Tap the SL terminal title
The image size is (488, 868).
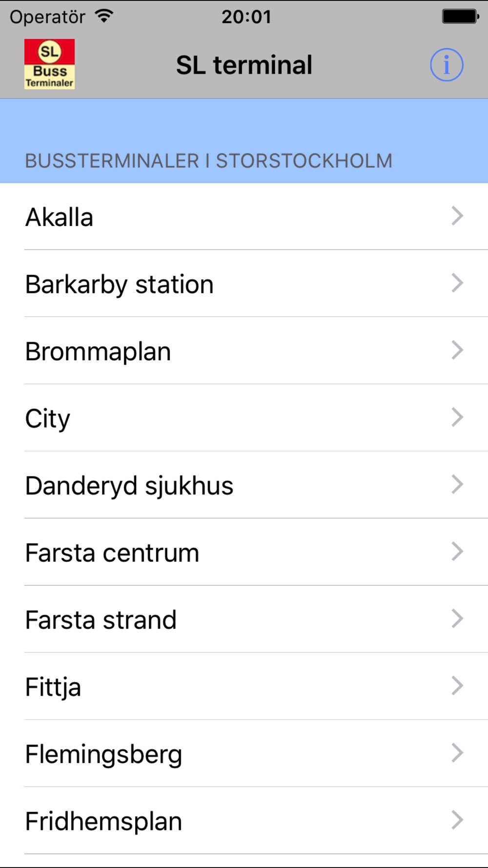[244, 65]
